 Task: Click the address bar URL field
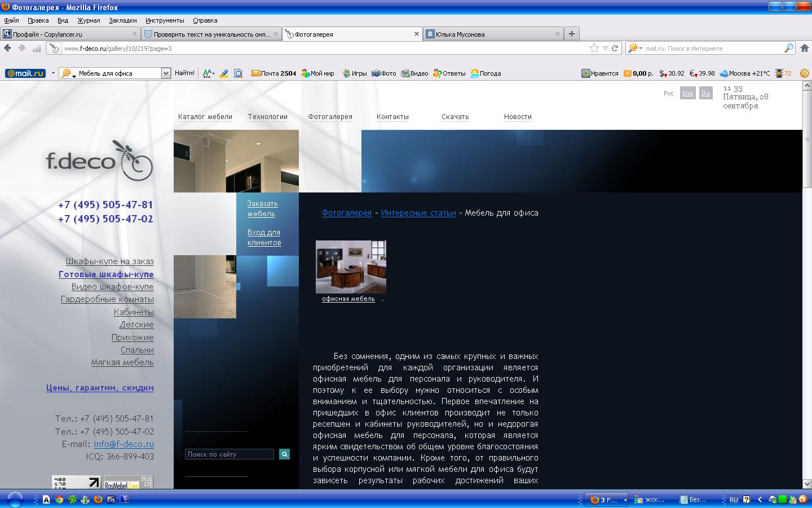click(x=324, y=49)
